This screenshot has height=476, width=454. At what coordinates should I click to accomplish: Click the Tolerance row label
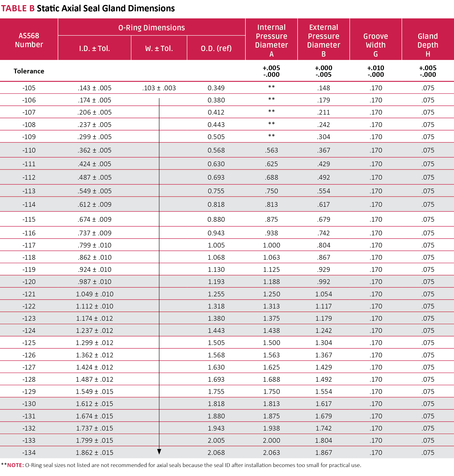[29, 71]
